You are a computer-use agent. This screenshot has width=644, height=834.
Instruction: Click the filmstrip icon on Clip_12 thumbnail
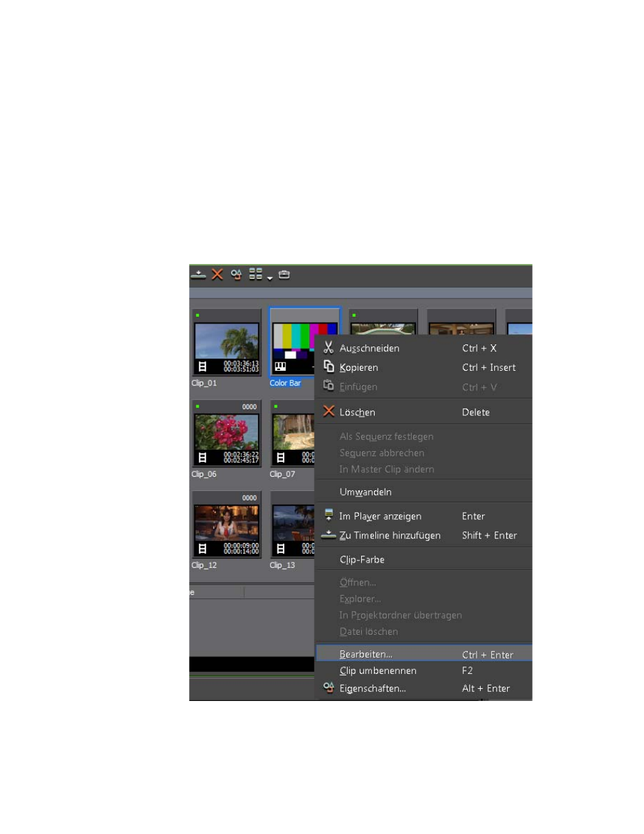pyautogui.click(x=203, y=549)
